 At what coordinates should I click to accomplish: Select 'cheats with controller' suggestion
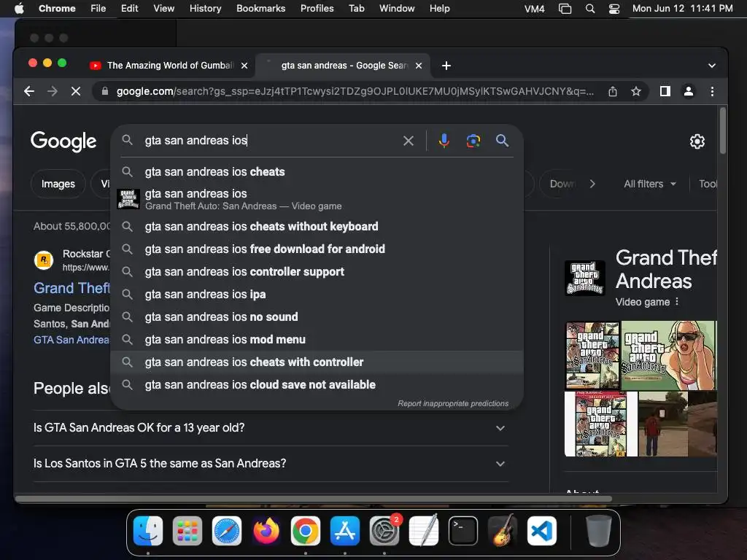tap(317, 362)
